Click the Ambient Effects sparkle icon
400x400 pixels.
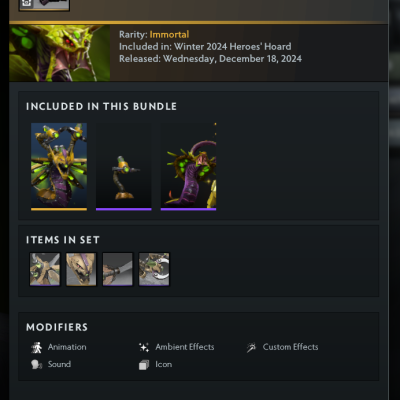(x=144, y=347)
